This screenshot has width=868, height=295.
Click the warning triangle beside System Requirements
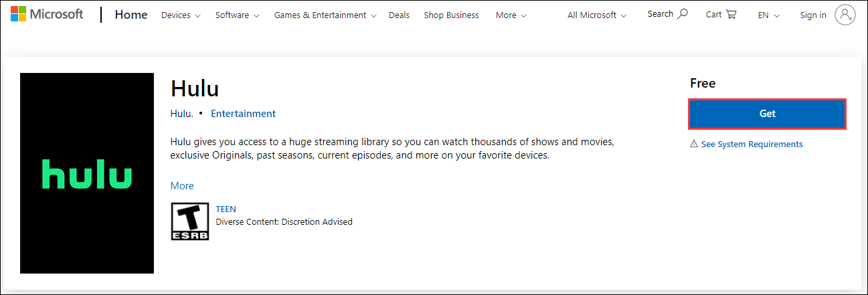(694, 144)
